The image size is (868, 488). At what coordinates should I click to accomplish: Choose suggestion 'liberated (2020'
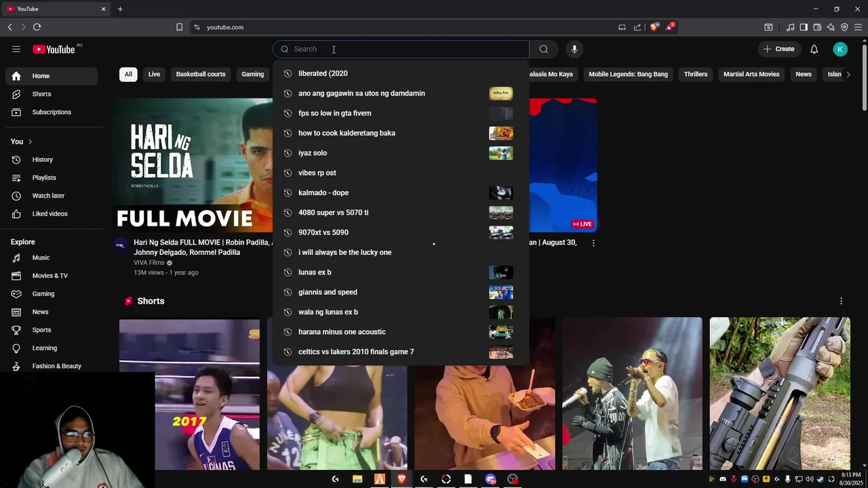401,73
